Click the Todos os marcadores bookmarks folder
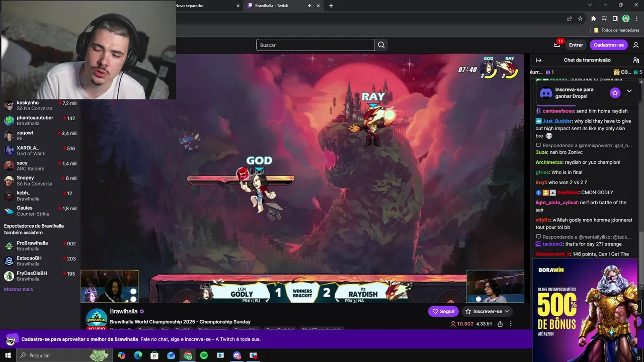 coord(617,30)
